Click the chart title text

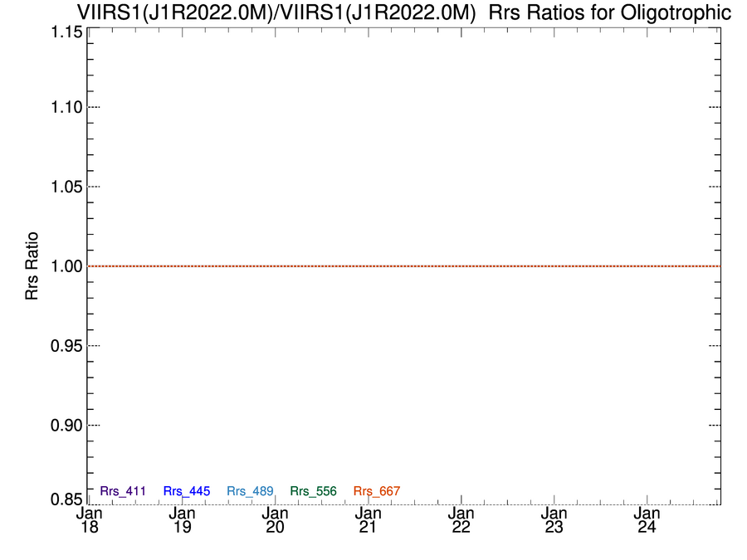[404, 12]
